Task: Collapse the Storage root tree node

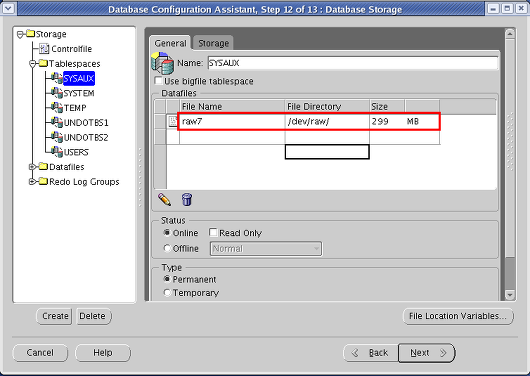Action: (20, 34)
